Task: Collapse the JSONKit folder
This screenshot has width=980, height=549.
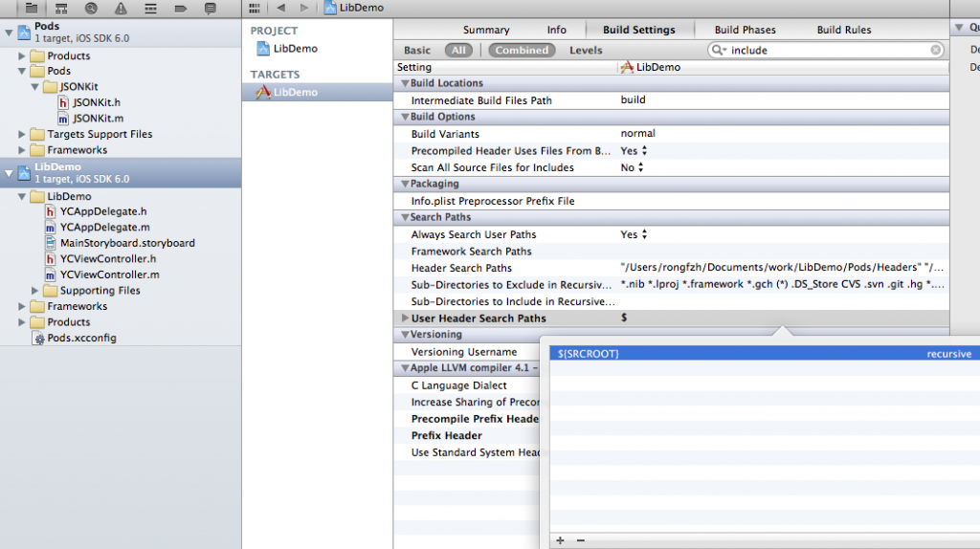Action: pos(34,87)
